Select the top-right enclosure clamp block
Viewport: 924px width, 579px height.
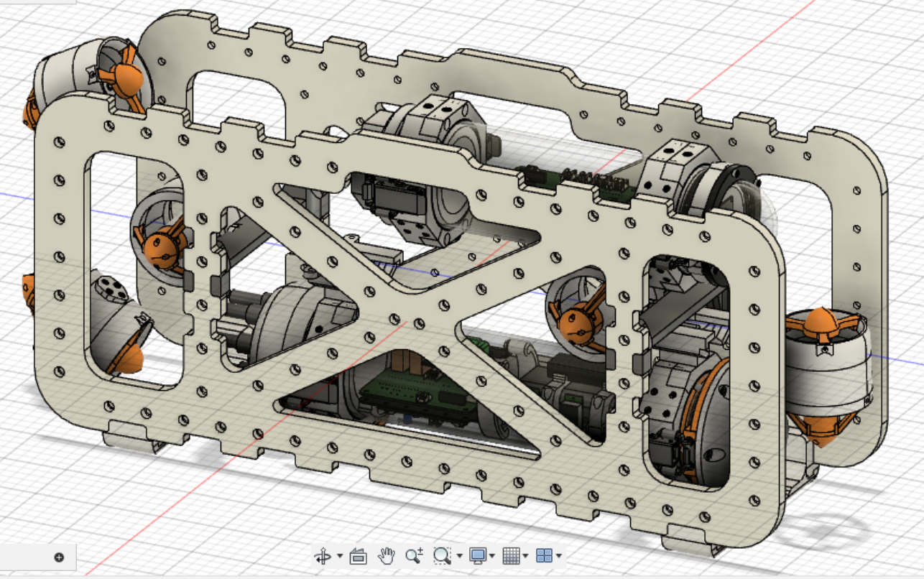coord(674,162)
